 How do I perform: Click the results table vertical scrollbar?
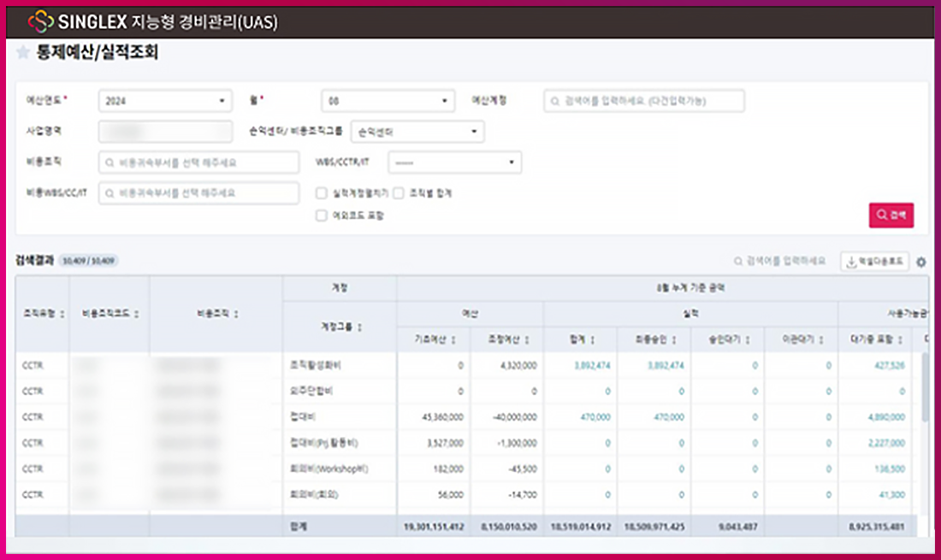[925, 385]
